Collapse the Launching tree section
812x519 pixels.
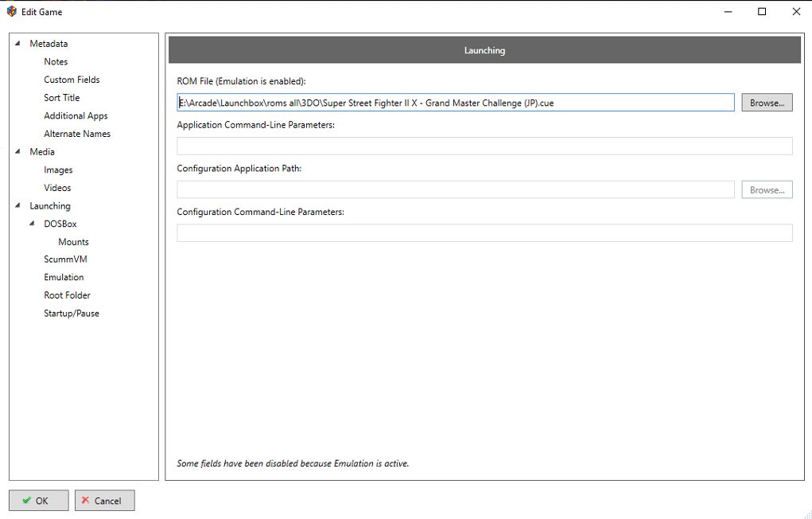click(x=18, y=205)
